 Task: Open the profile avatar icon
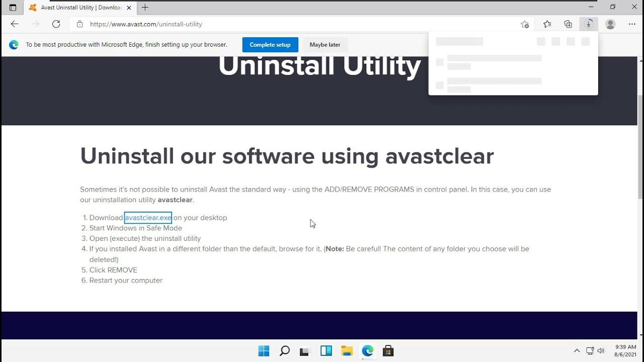610,24
